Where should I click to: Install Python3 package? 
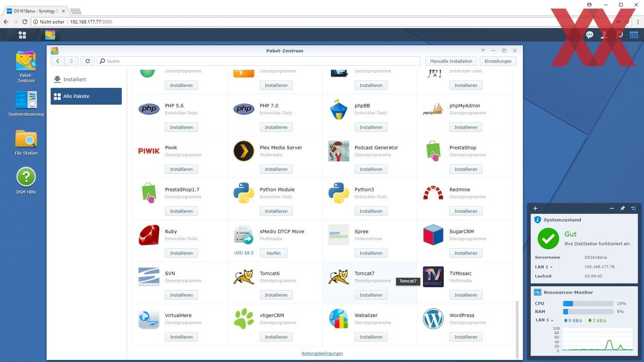371,211
